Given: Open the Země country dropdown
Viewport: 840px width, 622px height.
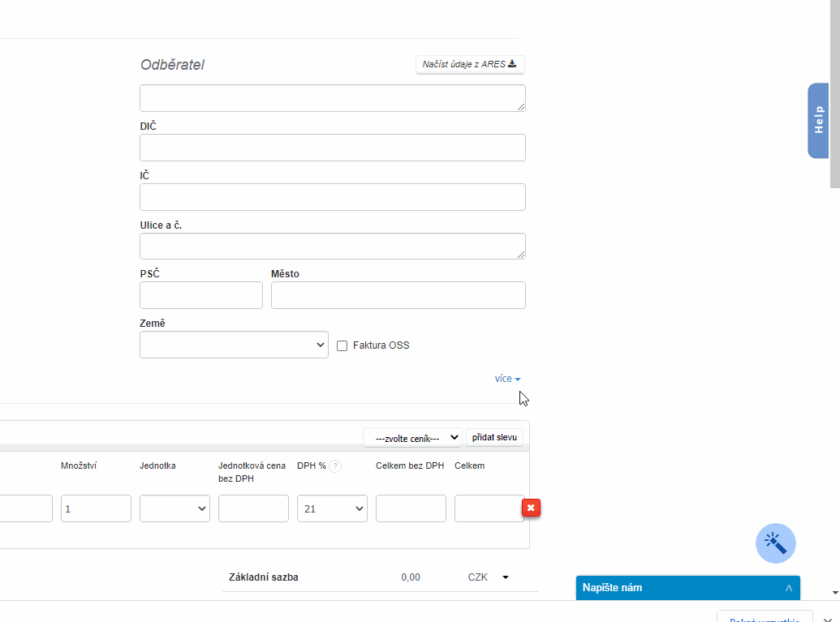Looking at the screenshot, I should [234, 345].
